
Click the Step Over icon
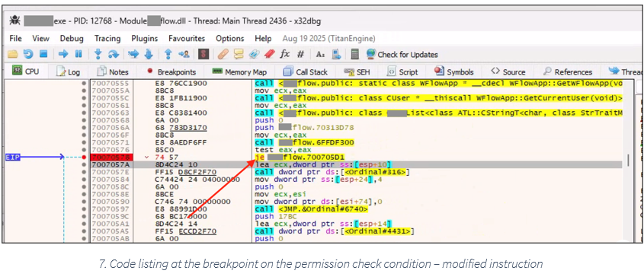pyautogui.click(x=113, y=54)
